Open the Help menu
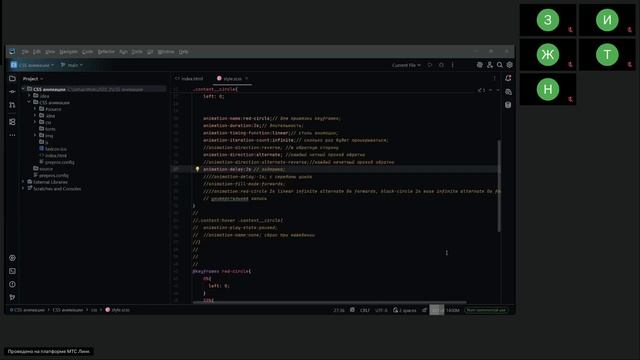Screen dimensions: 640x360 point(183,52)
